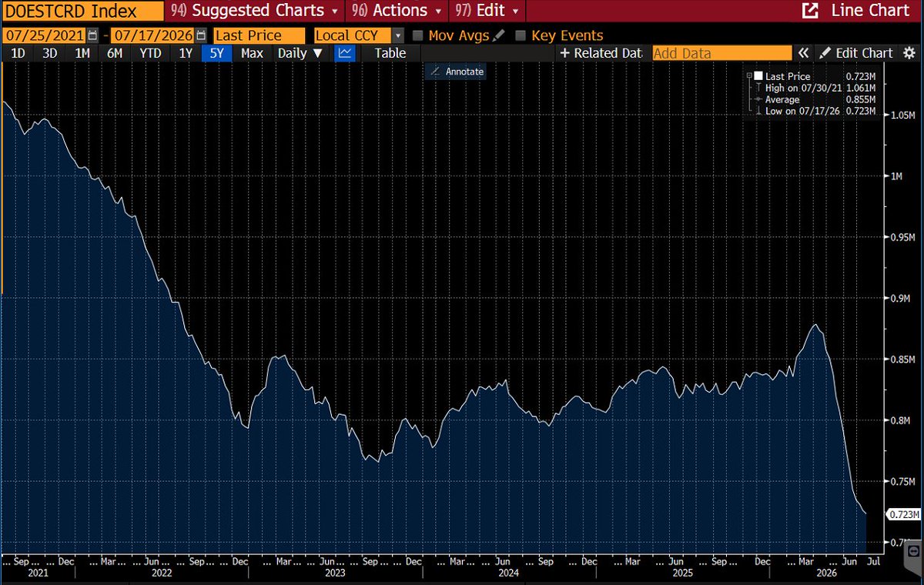This screenshot has width=924, height=585.
Task: Click the pop-out window icon beside Line Chart
Action: tap(809, 11)
